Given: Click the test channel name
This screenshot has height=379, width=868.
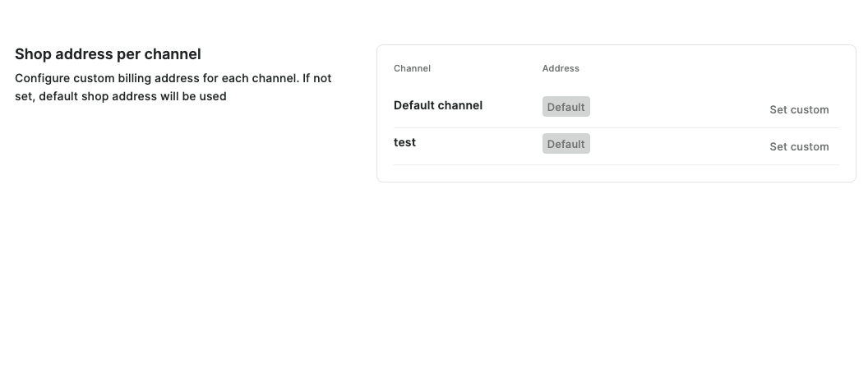Looking at the screenshot, I should tap(404, 142).
